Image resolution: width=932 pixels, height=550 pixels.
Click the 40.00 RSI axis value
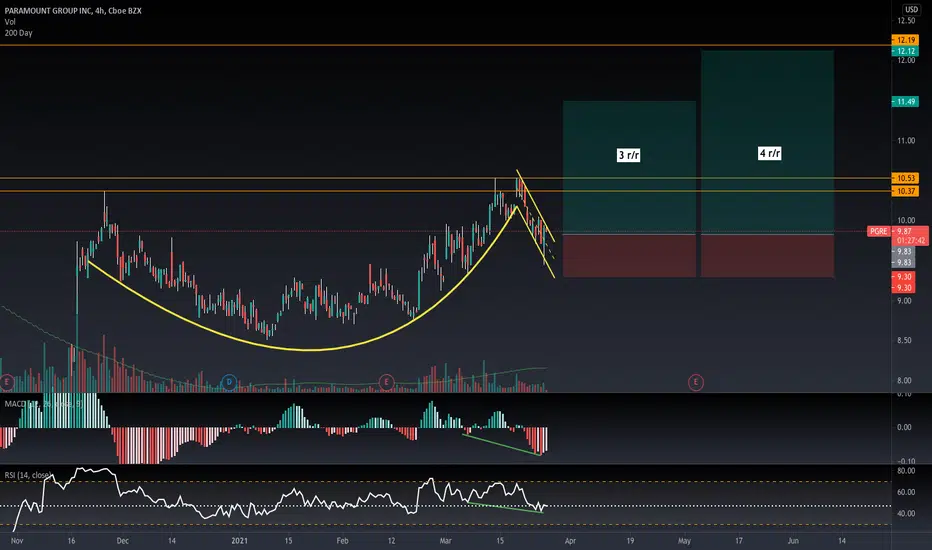[x=906, y=514]
